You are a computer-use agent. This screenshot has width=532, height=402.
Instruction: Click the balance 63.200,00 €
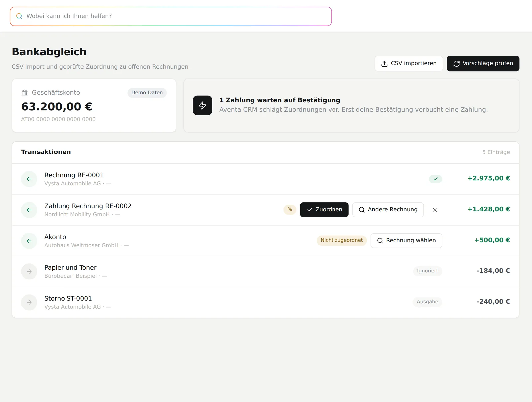[x=57, y=107]
